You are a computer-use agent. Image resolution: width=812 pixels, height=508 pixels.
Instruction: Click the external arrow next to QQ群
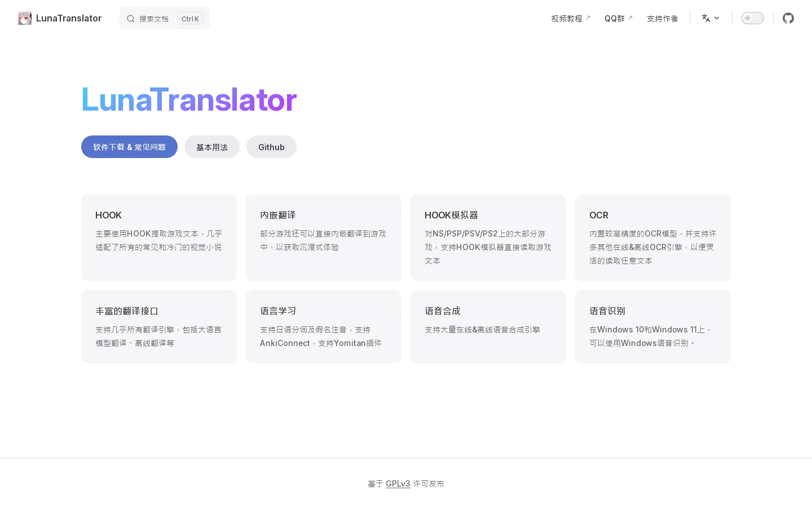(630, 18)
